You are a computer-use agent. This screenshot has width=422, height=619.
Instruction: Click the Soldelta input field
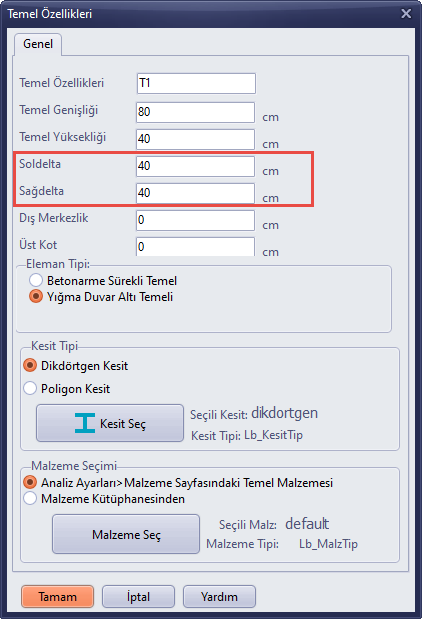195,166
